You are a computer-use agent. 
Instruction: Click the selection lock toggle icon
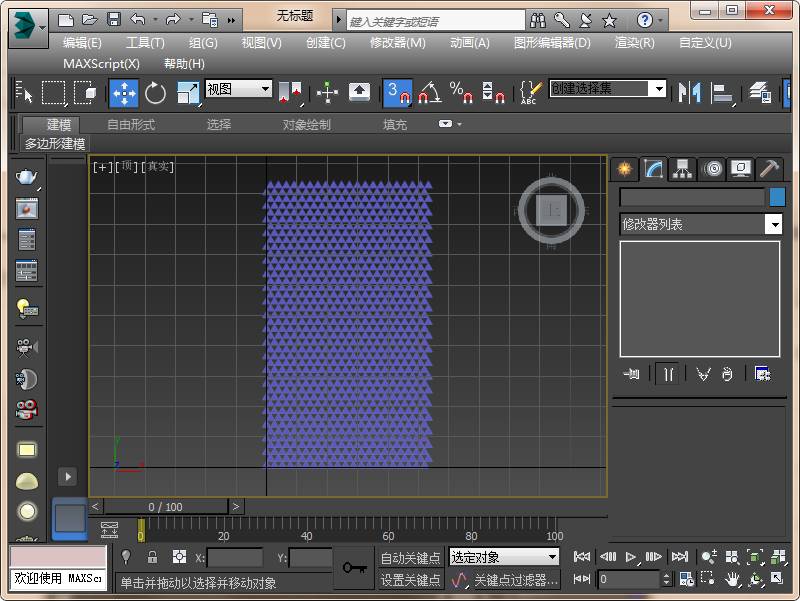(x=152, y=557)
